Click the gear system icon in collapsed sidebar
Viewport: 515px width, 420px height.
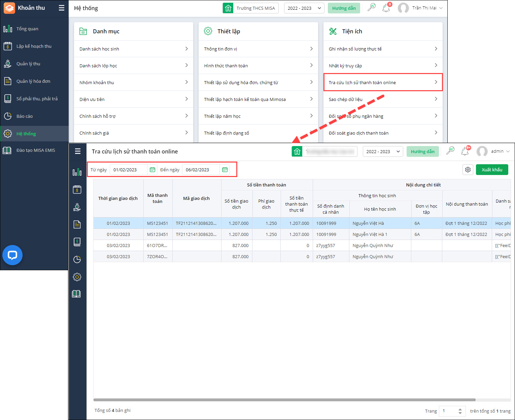(x=77, y=277)
